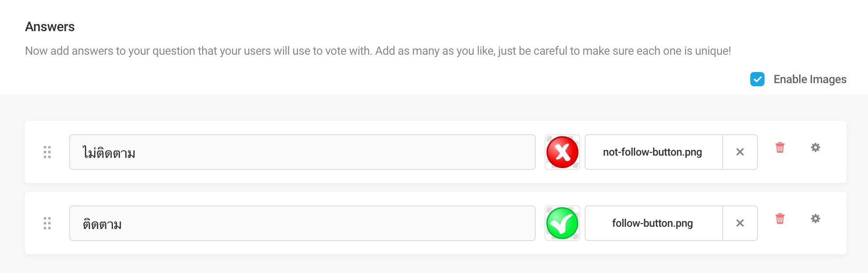Click the green checkmark image thumbnail
Image resolution: width=868 pixels, height=273 pixels.
562,223
